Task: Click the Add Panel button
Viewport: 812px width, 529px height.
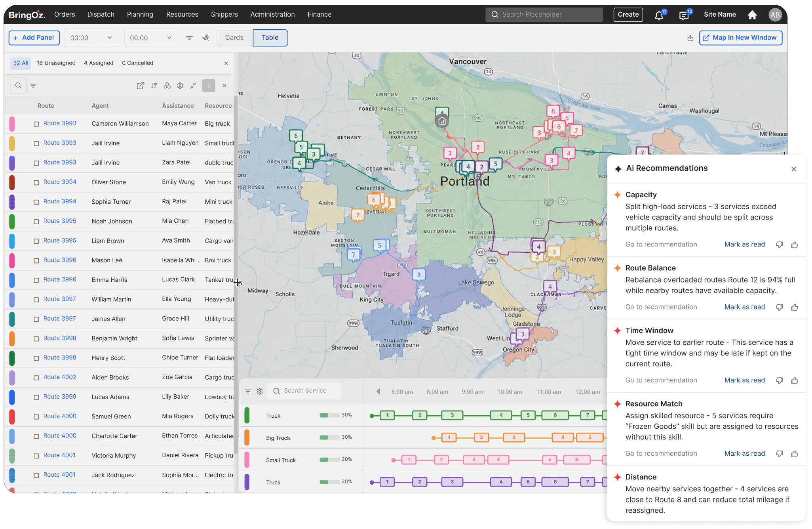Action: coord(34,38)
